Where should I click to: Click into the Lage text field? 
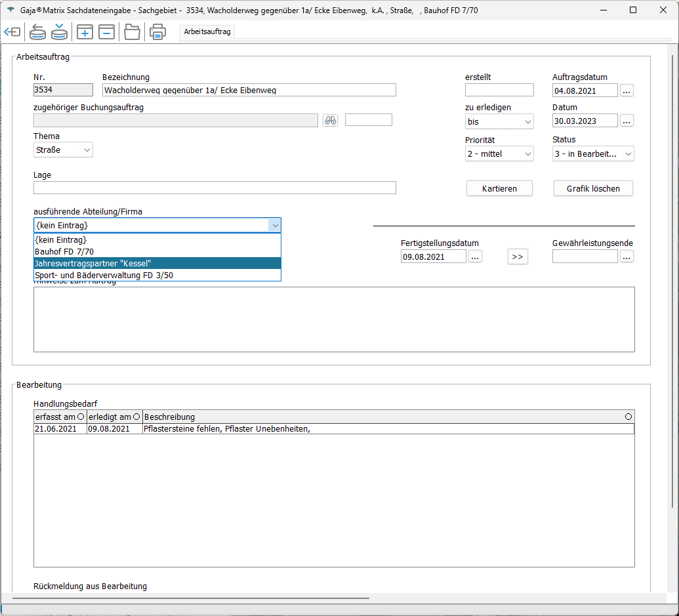click(x=215, y=188)
